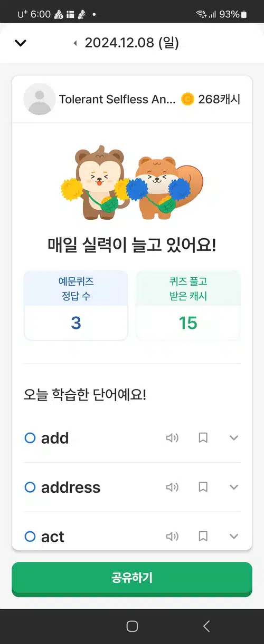Play pronunciation audio for 'act'

click(172, 536)
